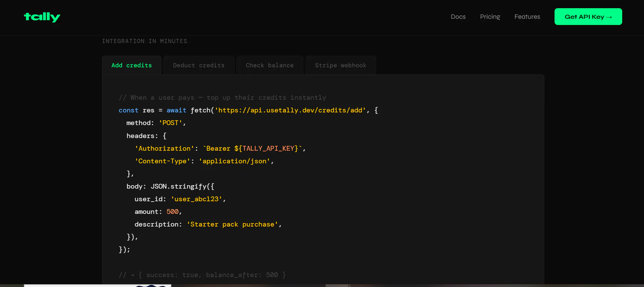
Task: Click the Authorization header line
Action: [220, 149]
